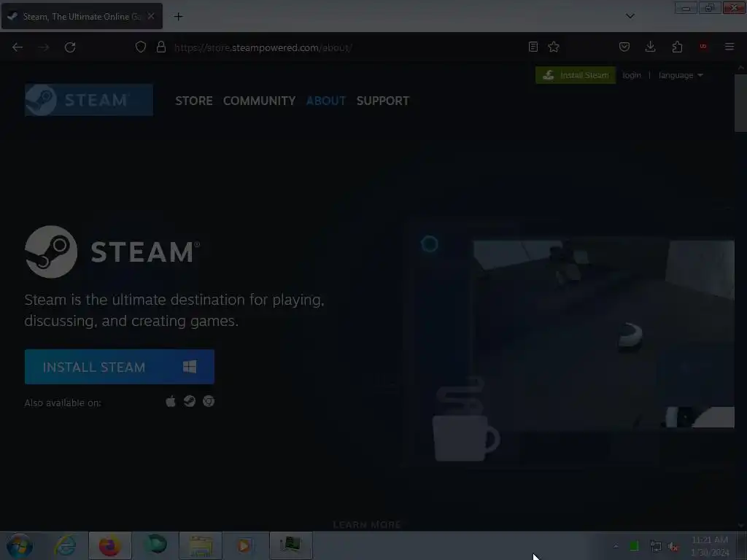The height and width of the screenshot is (560, 747).
Task: Choose the Apple macOS download icon
Action: point(171,402)
